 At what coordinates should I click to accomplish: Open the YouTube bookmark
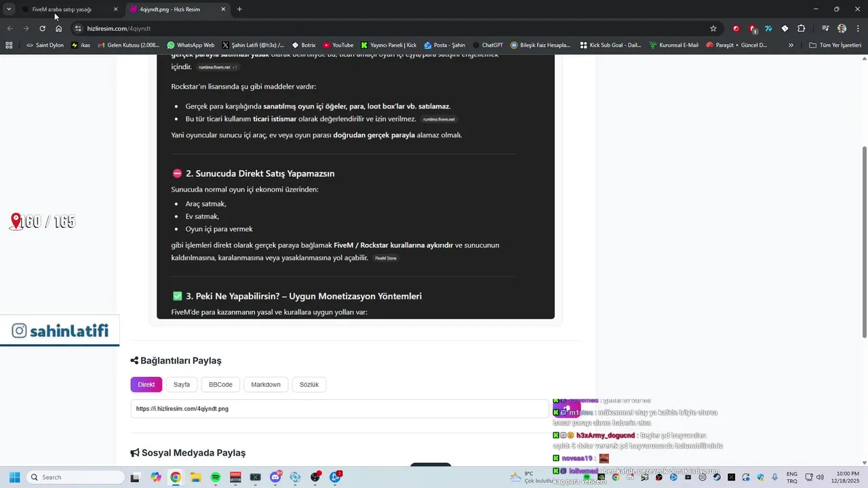click(338, 45)
